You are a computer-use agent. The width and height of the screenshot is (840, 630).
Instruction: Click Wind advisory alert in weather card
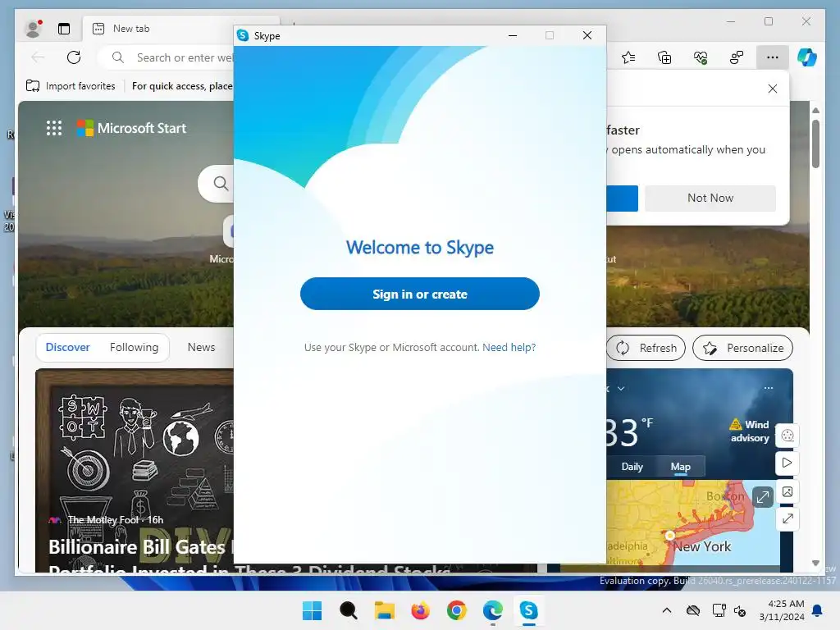(x=750, y=431)
